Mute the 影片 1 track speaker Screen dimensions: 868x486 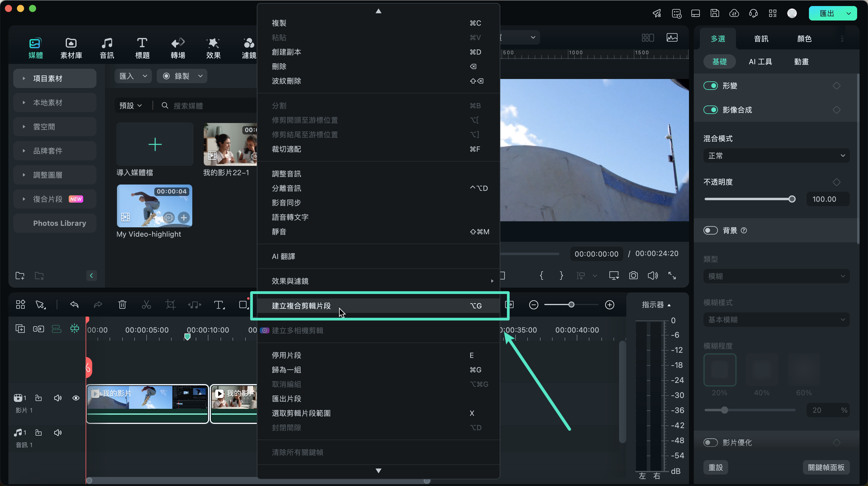[x=58, y=398]
